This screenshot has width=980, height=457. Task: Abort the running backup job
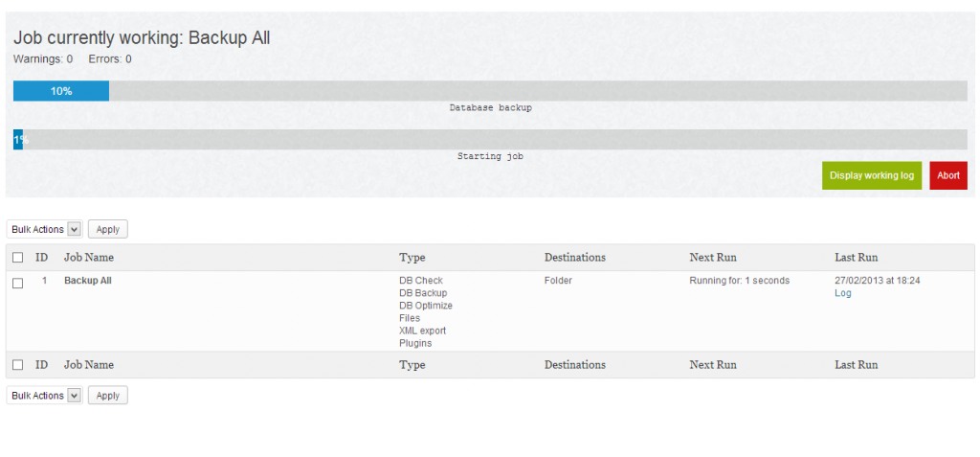947,175
